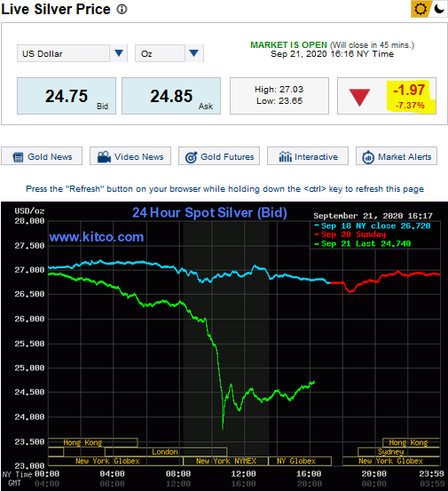
Task: Go to the Video News section
Action: coord(130,156)
